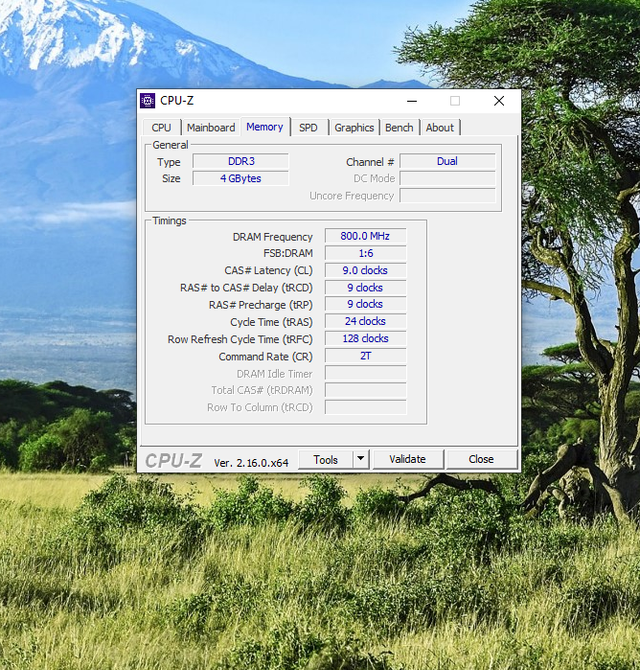Go to the Graphics tab

pos(354,128)
